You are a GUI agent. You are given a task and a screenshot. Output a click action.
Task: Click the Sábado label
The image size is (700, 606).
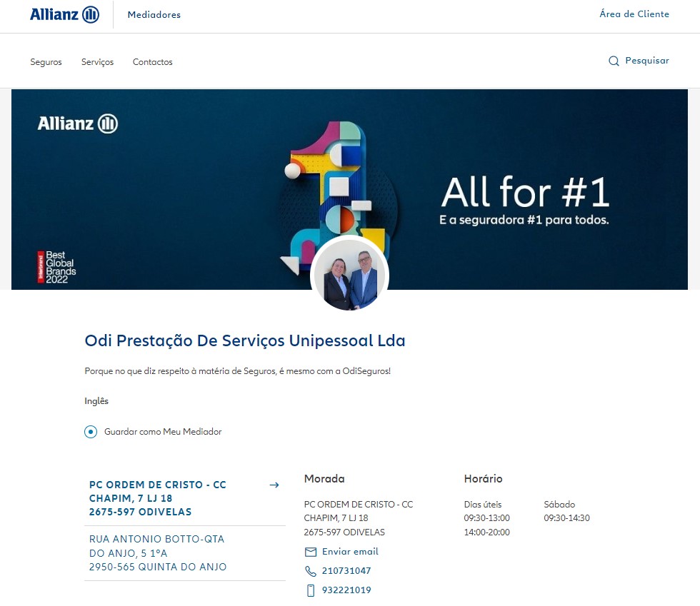[559, 505]
